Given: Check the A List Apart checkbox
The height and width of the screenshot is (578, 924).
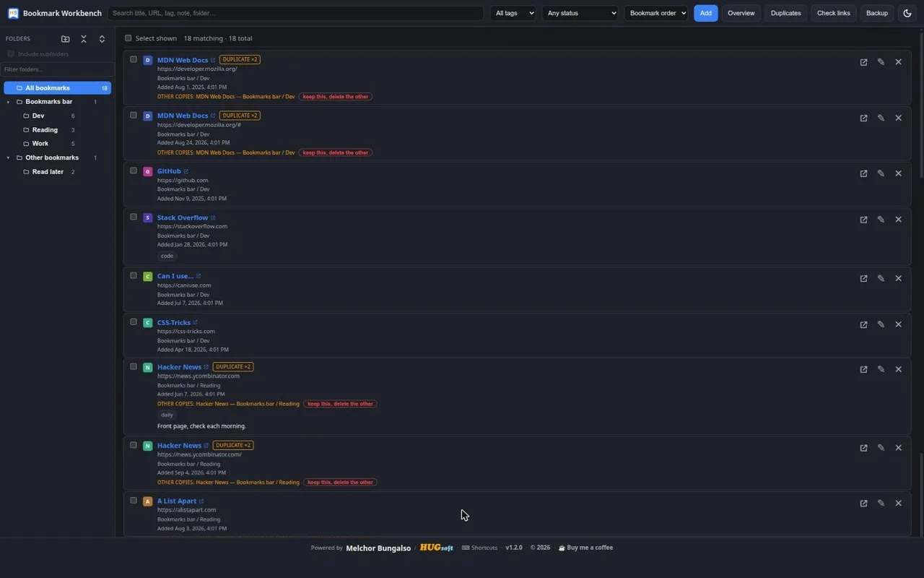Looking at the screenshot, I should [x=134, y=500].
